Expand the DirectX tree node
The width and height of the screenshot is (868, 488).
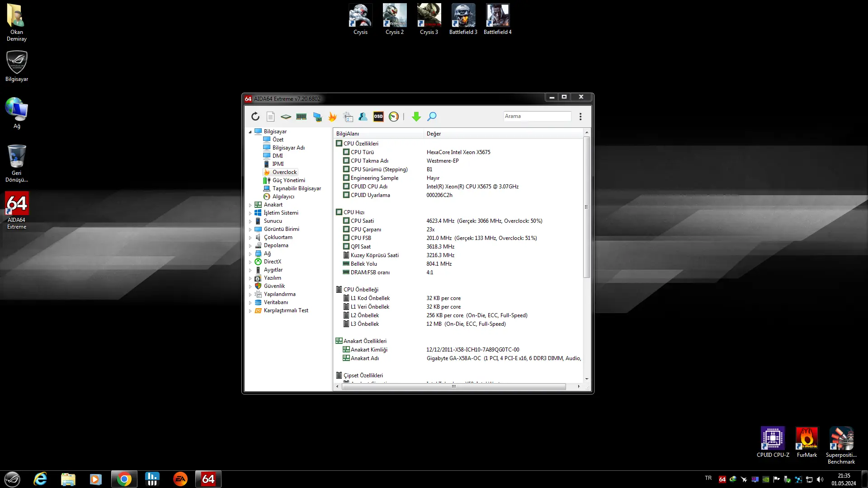pyautogui.click(x=250, y=262)
